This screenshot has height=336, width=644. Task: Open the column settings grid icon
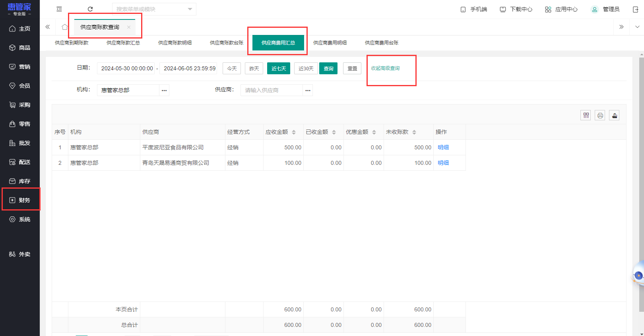coord(586,116)
